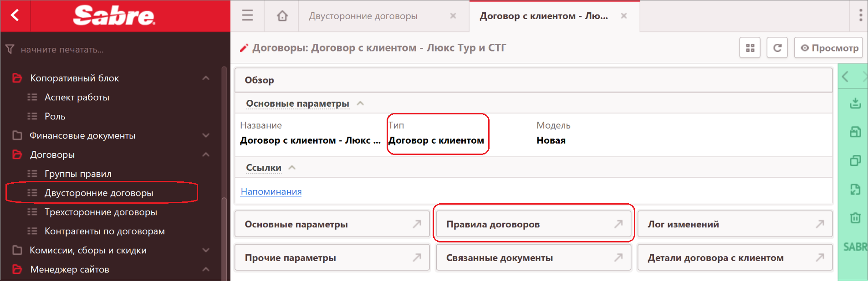
Task: Collapse the Основные параметры section chevron
Action: coord(360,103)
